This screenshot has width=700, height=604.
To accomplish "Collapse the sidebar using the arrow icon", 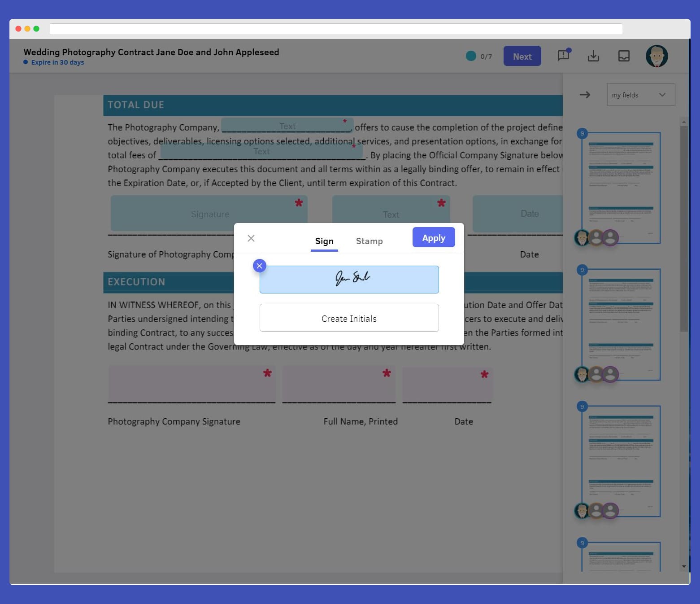I will point(585,95).
